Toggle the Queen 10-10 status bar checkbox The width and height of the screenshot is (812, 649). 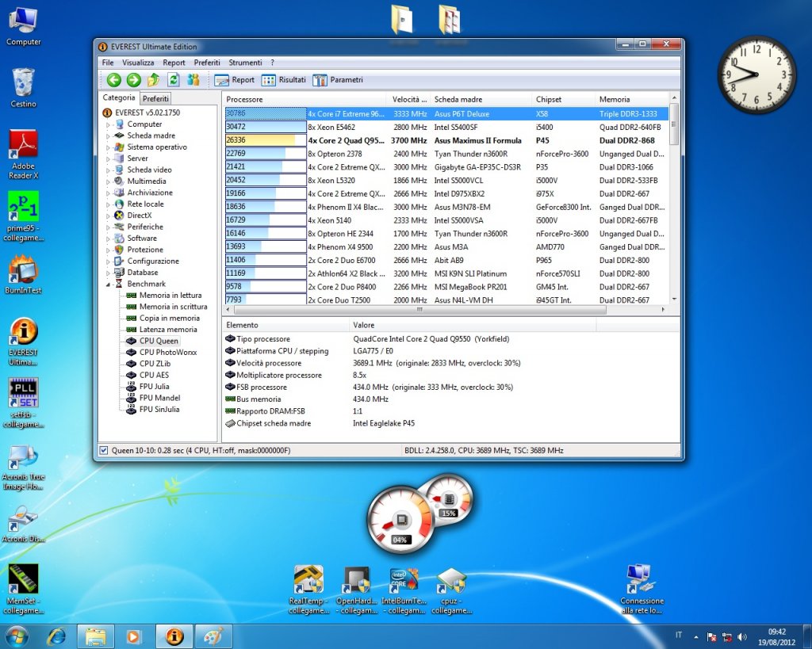[104, 450]
